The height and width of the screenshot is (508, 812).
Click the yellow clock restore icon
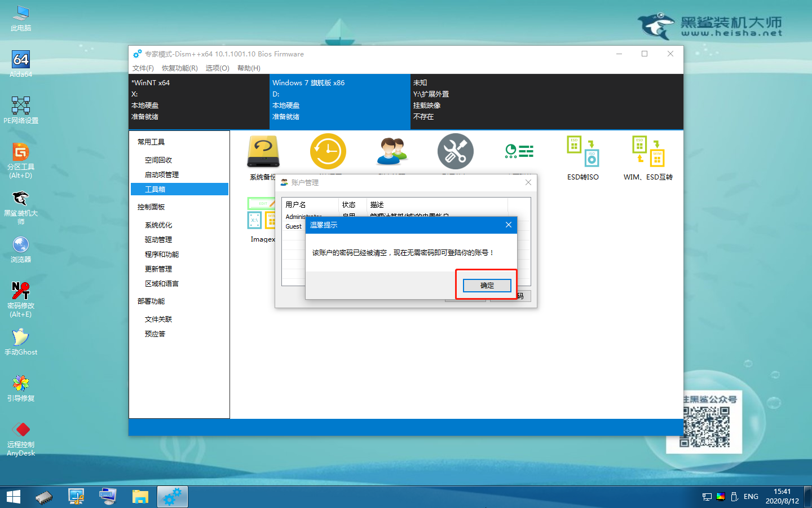pyautogui.click(x=328, y=151)
